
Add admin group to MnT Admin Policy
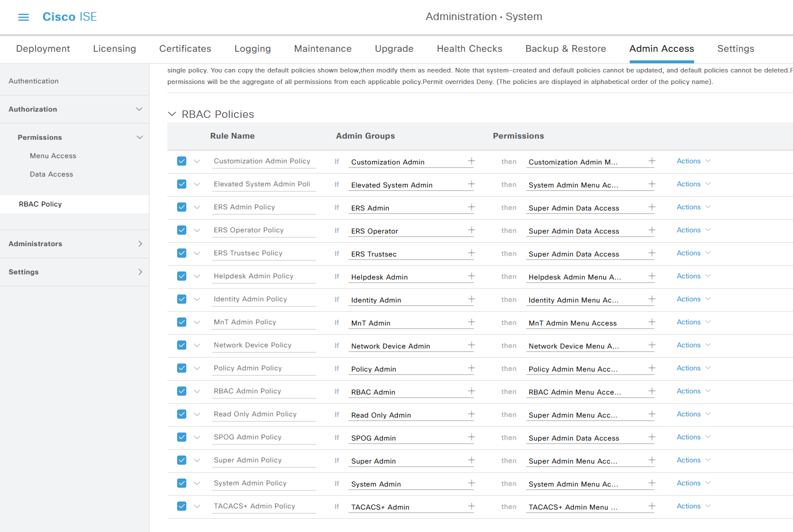point(472,322)
